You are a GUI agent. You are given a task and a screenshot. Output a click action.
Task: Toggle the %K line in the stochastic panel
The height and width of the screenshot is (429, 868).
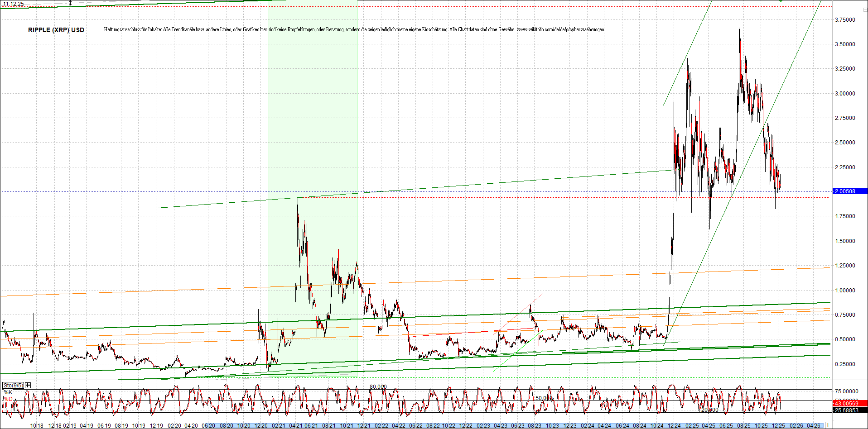click(x=7, y=392)
